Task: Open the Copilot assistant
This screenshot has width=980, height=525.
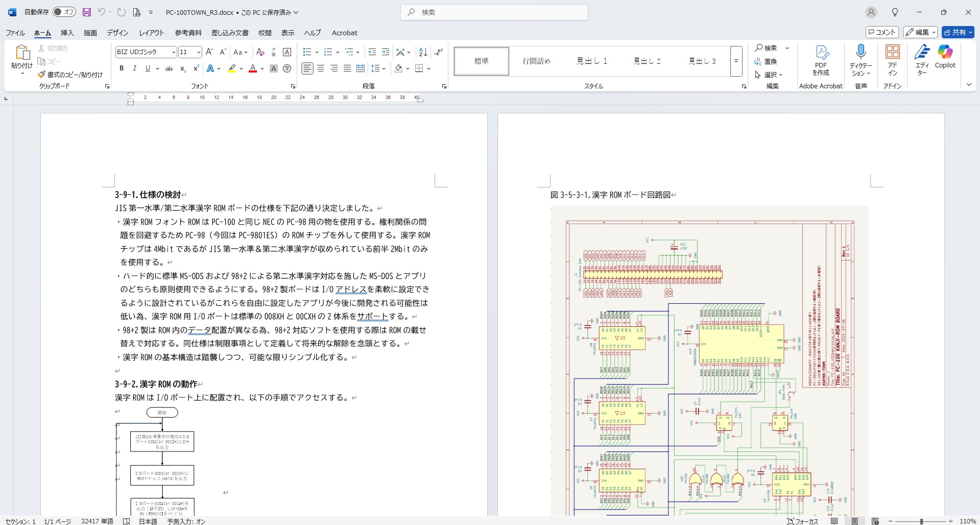Action: point(945,57)
